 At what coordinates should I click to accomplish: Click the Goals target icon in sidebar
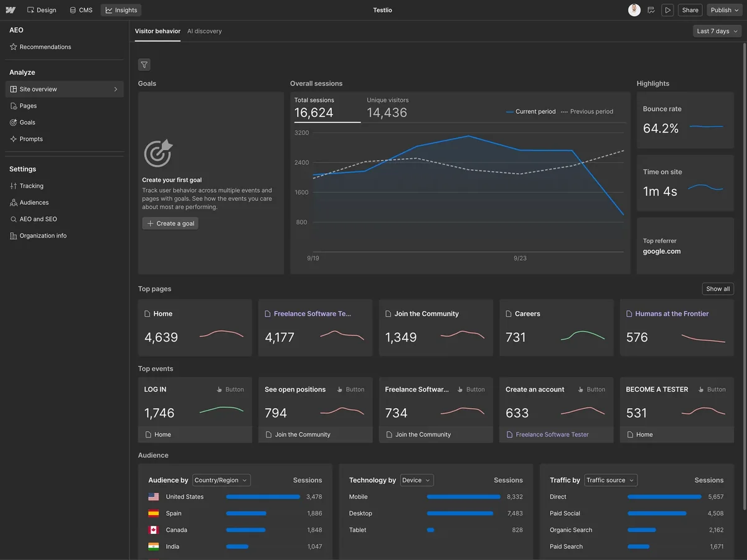click(14, 123)
